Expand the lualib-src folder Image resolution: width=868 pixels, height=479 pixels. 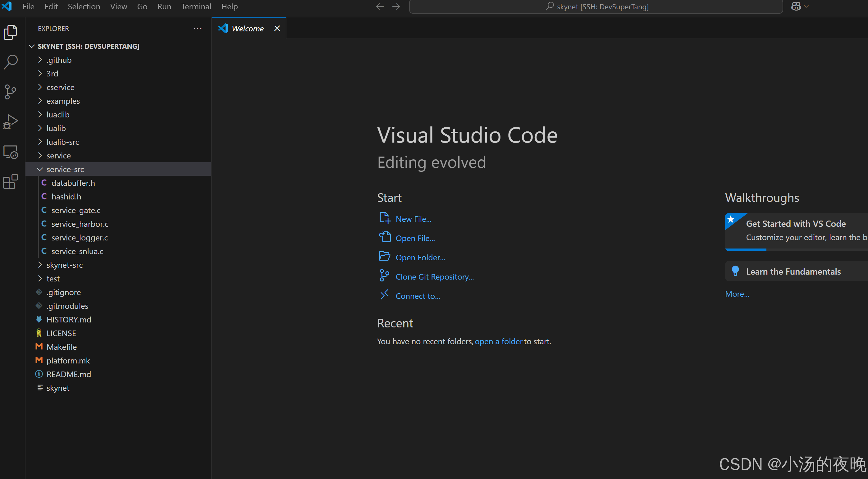coord(63,142)
